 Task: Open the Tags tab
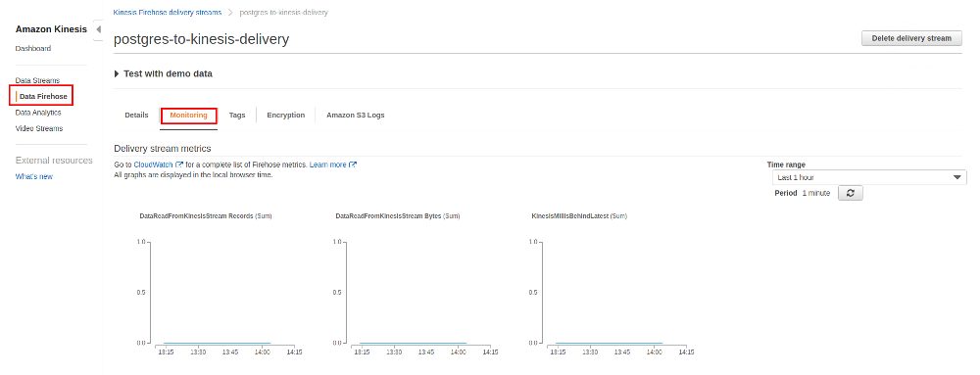point(237,116)
